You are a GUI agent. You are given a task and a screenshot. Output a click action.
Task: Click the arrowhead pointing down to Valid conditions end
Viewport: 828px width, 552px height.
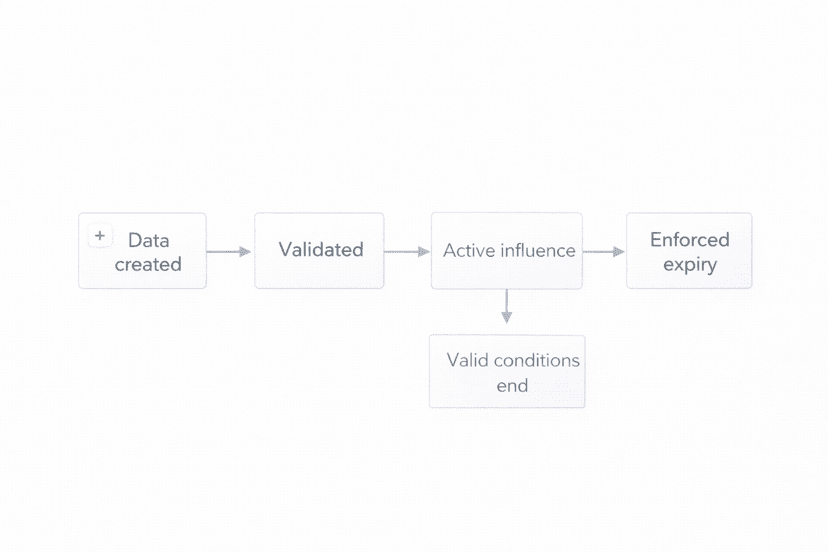click(x=507, y=318)
